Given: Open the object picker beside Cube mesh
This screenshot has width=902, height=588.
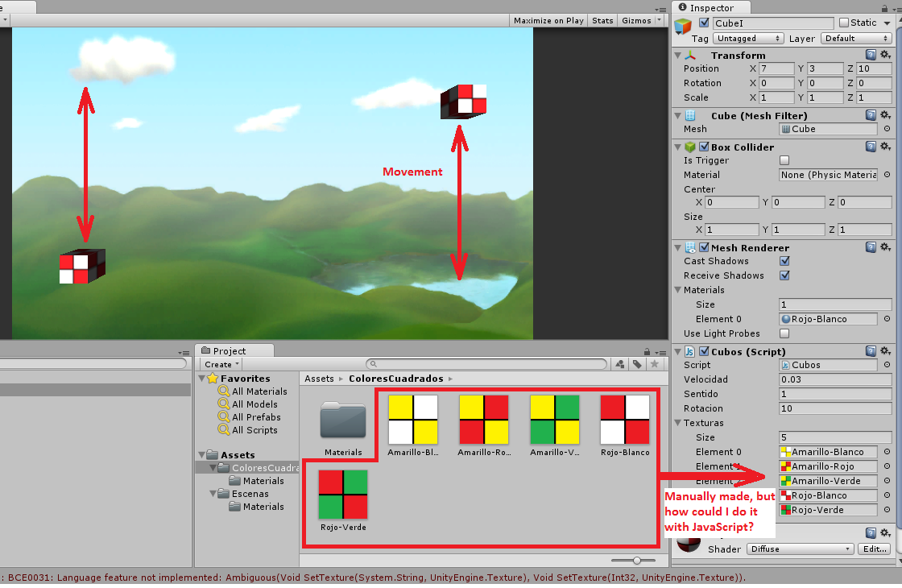Looking at the screenshot, I should [888, 129].
